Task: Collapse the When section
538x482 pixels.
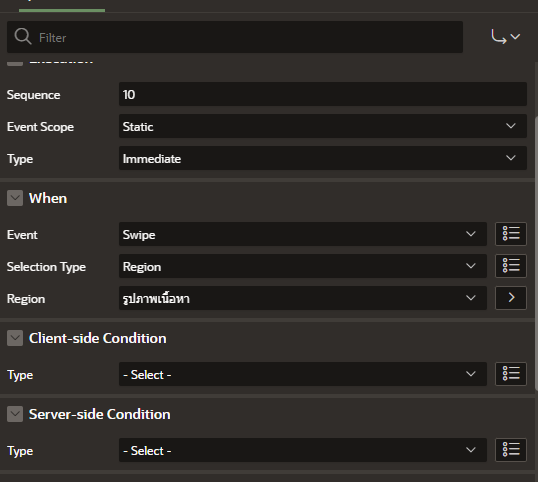Action: (15, 198)
